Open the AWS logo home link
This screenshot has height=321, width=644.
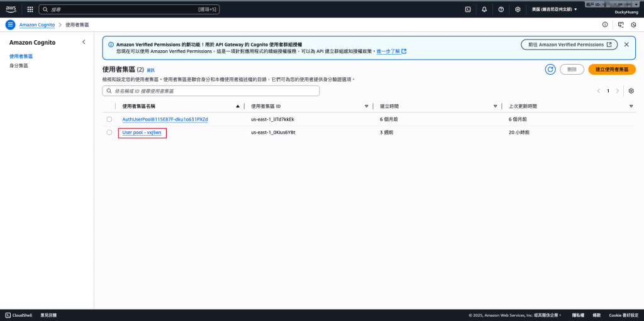pos(11,9)
